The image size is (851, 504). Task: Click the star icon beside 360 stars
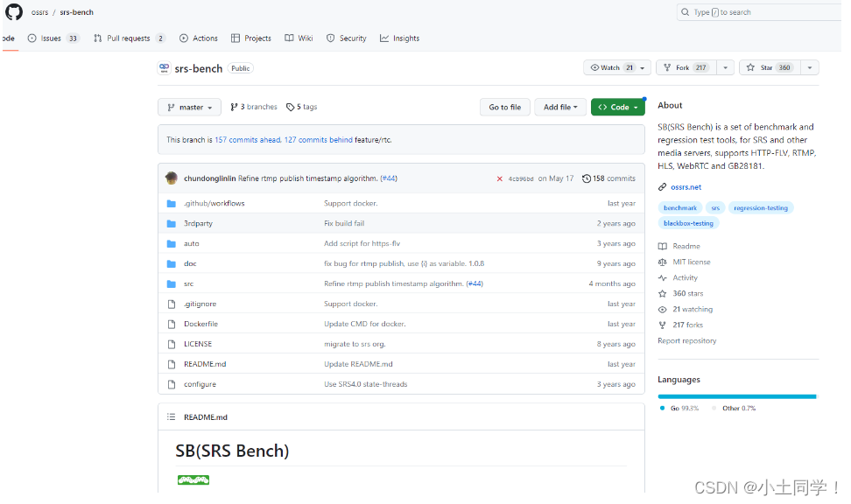tap(662, 293)
